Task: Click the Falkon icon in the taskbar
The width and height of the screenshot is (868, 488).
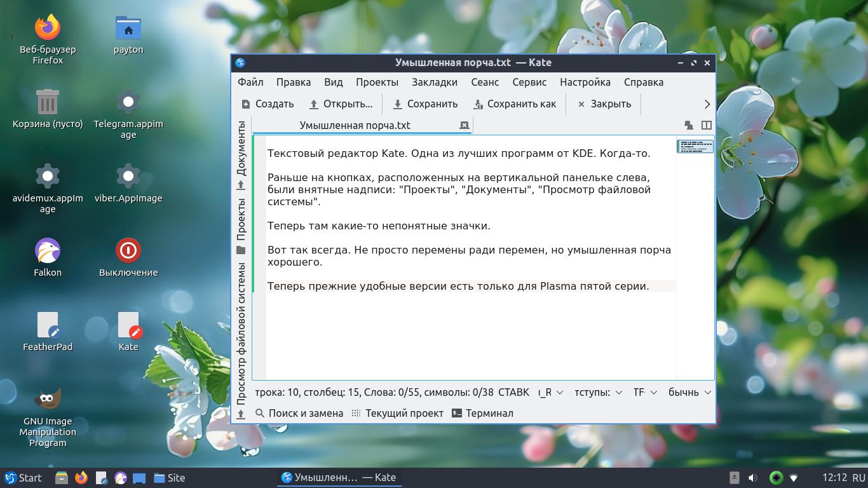Action: coord(121,478)
